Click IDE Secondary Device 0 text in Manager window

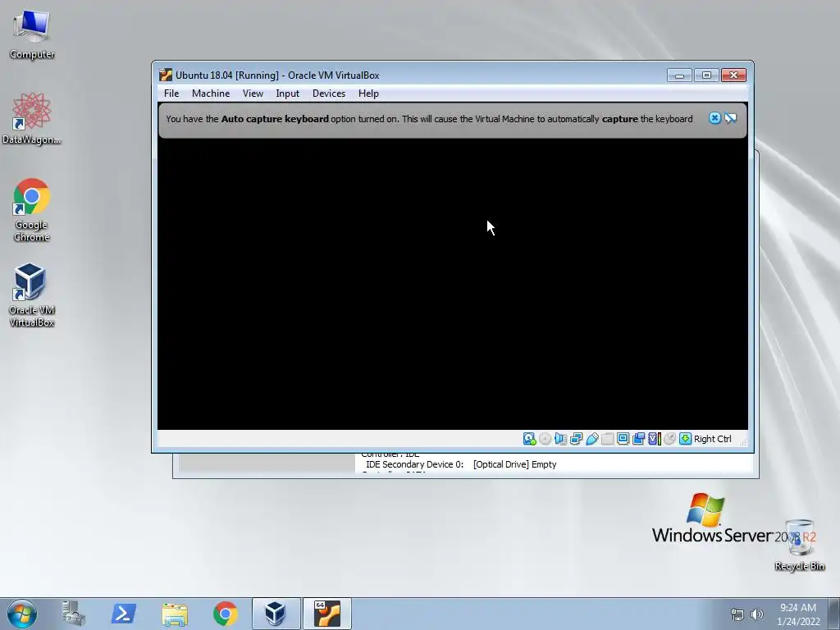click(414, 464)
